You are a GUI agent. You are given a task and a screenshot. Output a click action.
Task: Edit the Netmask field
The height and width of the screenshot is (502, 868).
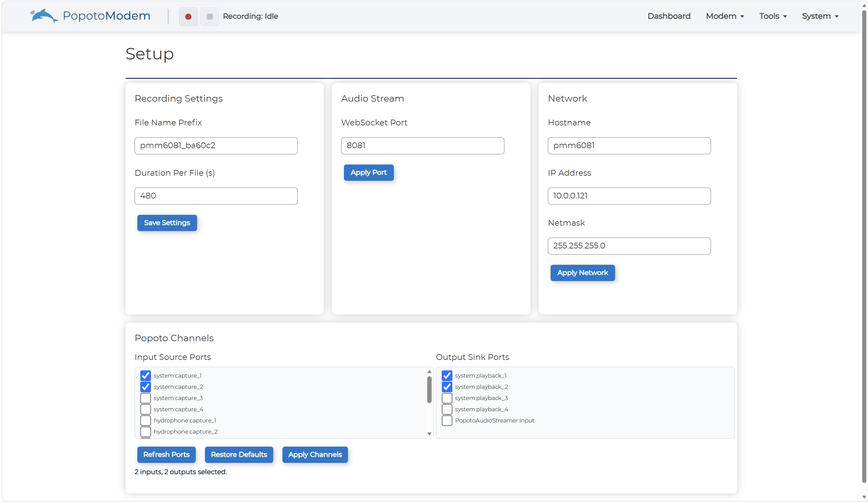pos(629,246)
